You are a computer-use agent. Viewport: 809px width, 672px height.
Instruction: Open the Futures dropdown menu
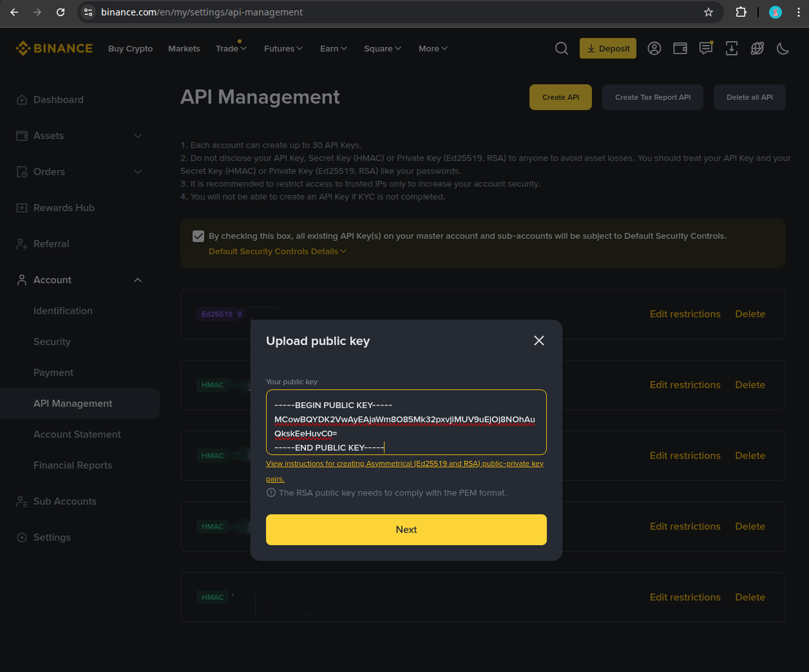(283, 48)
